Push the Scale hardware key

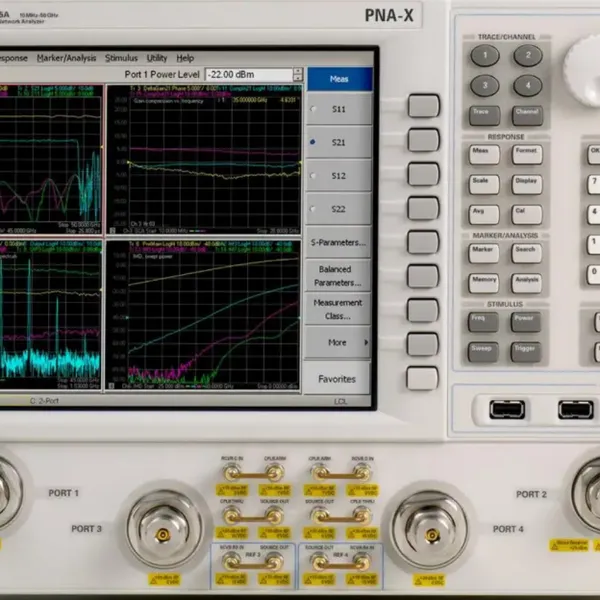point(484,184)
